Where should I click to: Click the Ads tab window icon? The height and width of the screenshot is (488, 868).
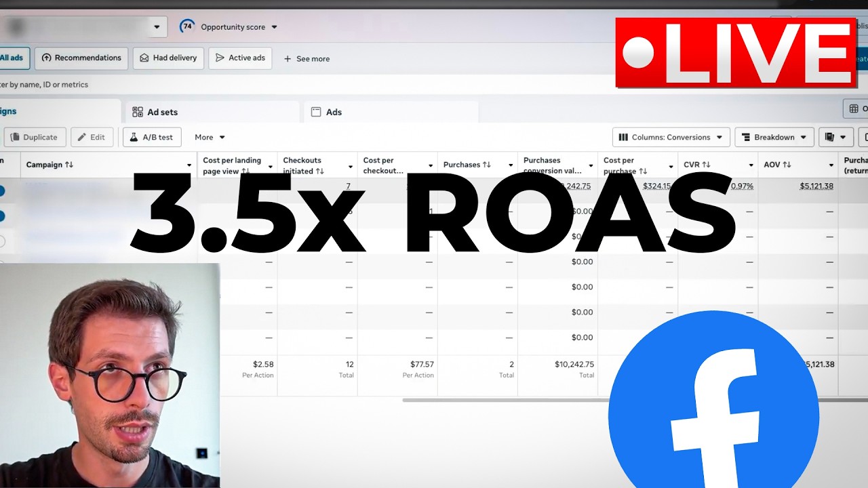pyautogui.click(x=316, y=112)
